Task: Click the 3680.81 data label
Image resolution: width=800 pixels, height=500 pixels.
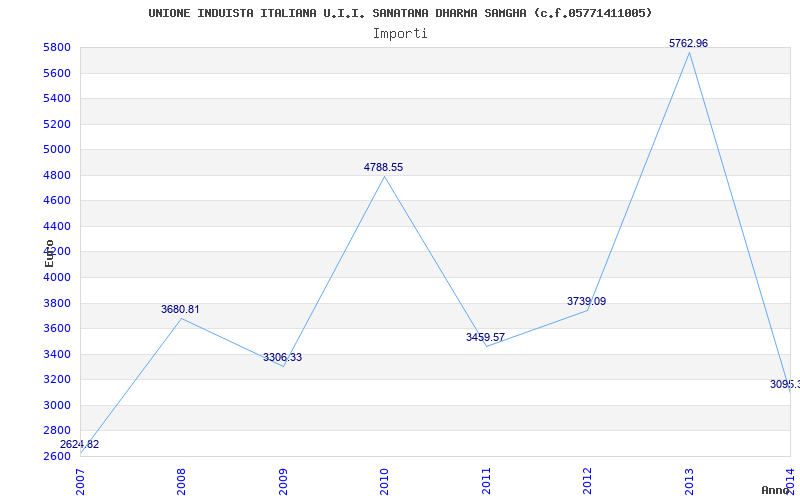Action: tap(180, 309)
